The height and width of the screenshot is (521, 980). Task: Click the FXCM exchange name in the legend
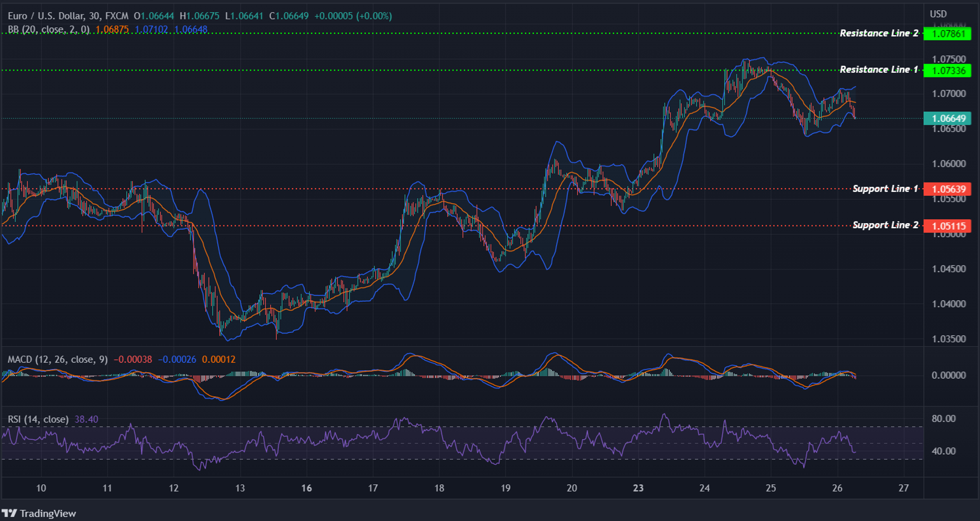point(113,16)
